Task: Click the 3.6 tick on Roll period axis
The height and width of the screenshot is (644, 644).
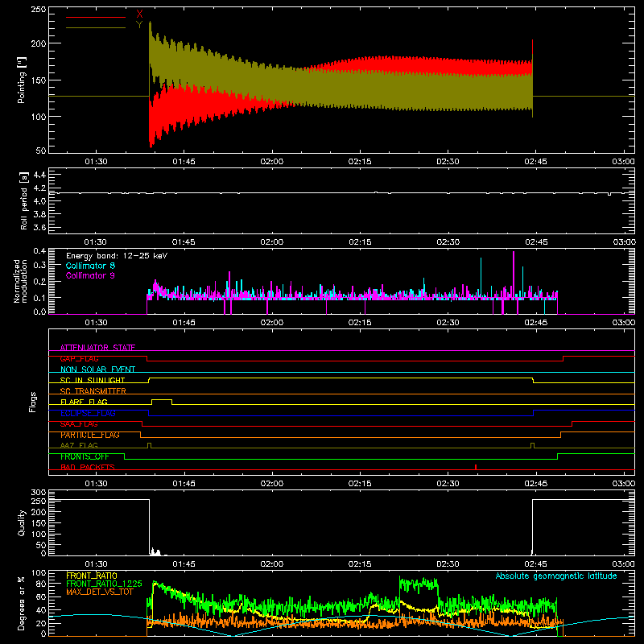Action: pos(39,227)
